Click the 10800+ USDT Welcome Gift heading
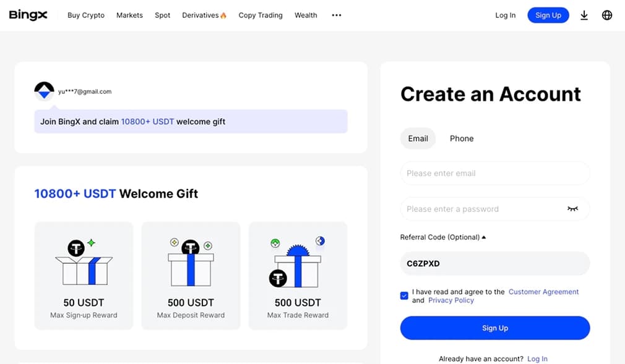Screen dimensions: 625x364 pyautogui.click(x=116, y=193)
